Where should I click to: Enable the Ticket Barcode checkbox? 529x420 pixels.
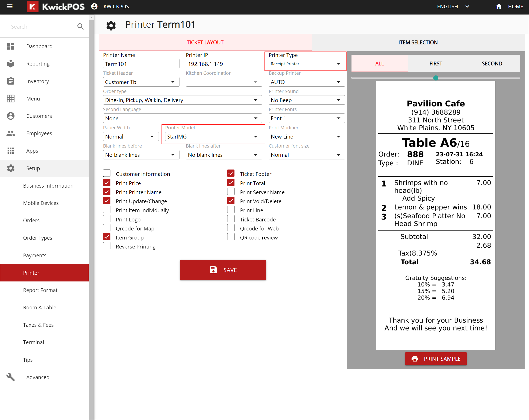pyautogui.click(x=231, y=219)
